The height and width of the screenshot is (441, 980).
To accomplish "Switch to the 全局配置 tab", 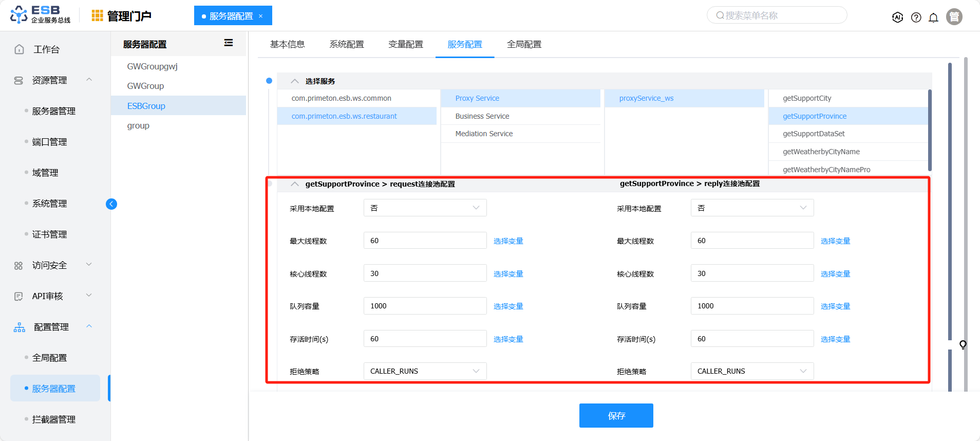I will pyautogui.click(x=524, y=44).
